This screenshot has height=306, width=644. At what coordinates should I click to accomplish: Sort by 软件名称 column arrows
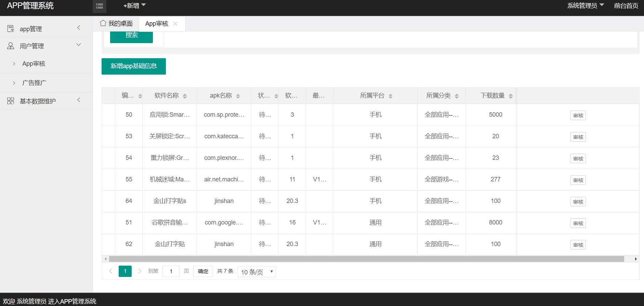click(x=185, y=96)
